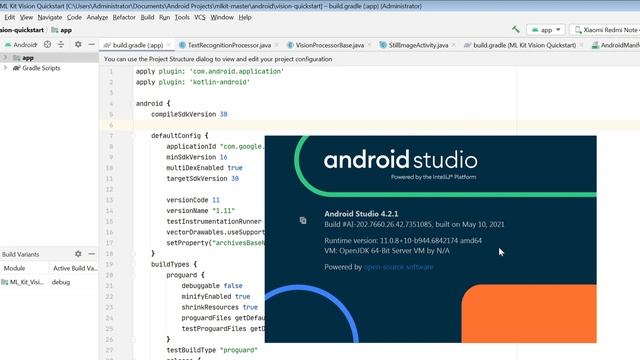Open the VCS menu
This screenshot has width=640, height=360.
pyautogui.click(x=200, y=17)
